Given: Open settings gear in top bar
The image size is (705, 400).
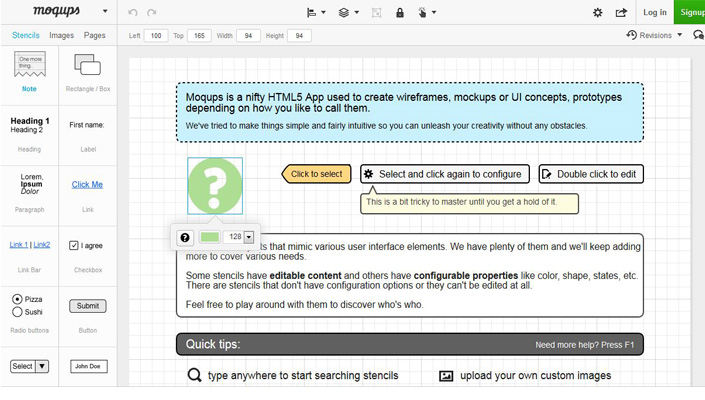Looking at the screenshot, I should pyautogui.click(x=598, y=13).
